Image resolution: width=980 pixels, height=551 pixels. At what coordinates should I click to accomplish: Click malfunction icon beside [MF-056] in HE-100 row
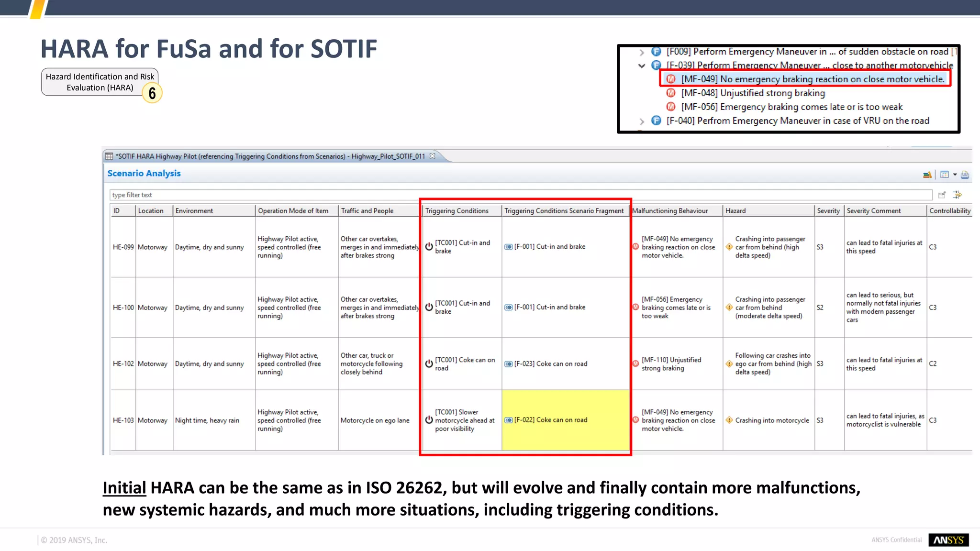636,307
